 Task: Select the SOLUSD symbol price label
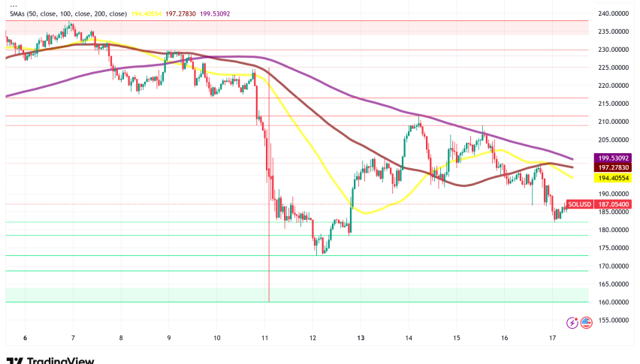(x=578, y=204)
